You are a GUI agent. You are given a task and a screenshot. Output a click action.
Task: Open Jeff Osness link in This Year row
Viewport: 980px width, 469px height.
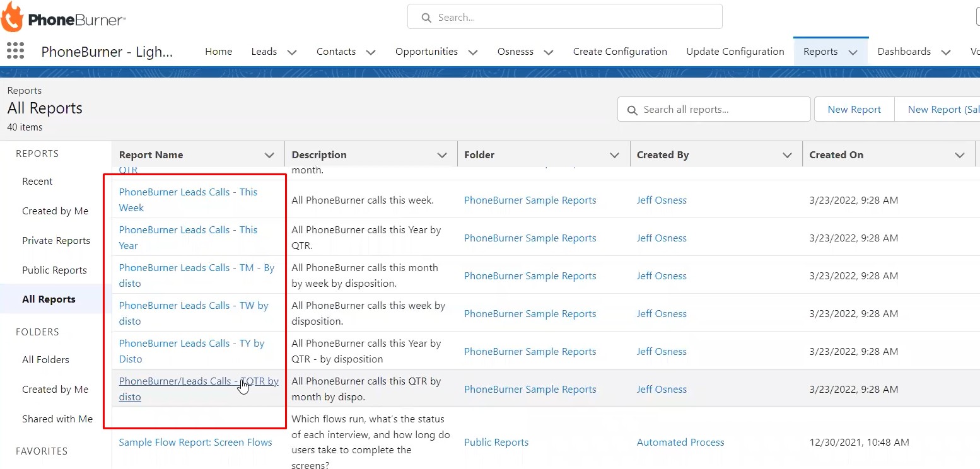(662, 238)
